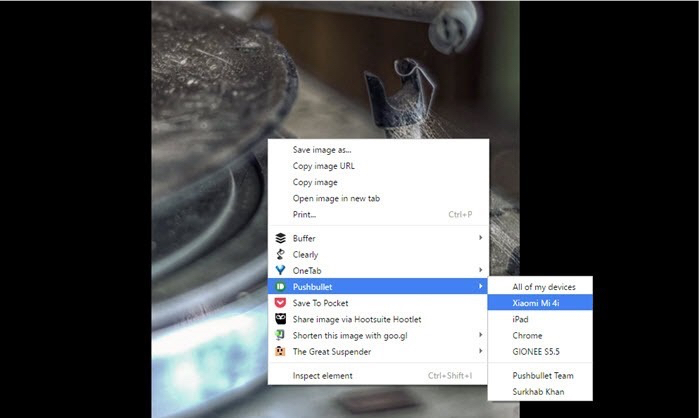
Task: Open the OneTab menu entry
Action: point(378,270)
